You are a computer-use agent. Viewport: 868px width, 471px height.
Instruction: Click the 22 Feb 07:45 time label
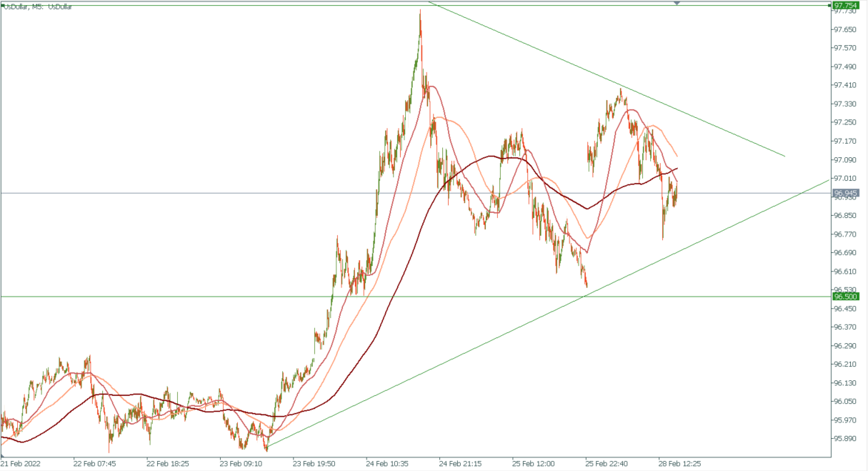[94, 463]
